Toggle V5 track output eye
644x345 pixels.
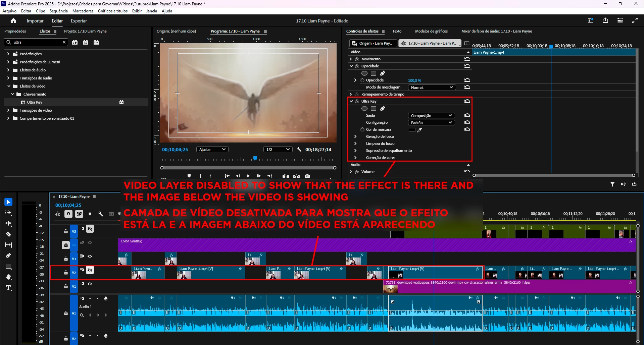(x=90, y=229)
